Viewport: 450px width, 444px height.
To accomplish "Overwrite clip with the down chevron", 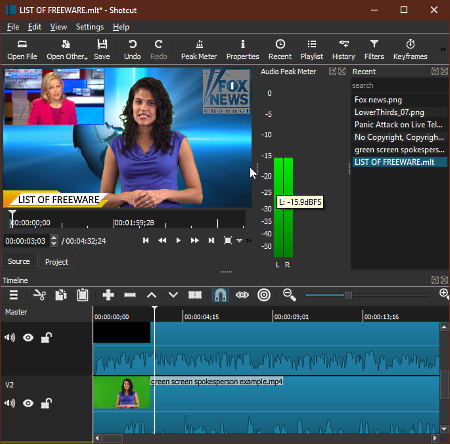I will (x=173, y=295).
